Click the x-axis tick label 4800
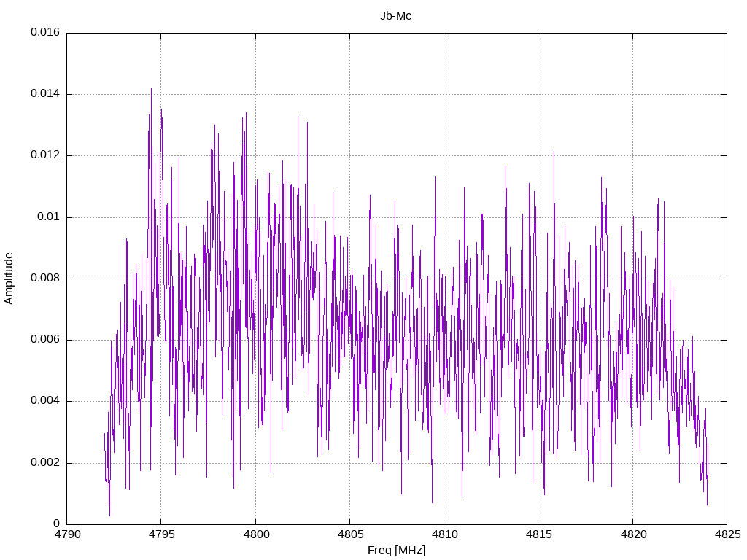 (256, 534)
